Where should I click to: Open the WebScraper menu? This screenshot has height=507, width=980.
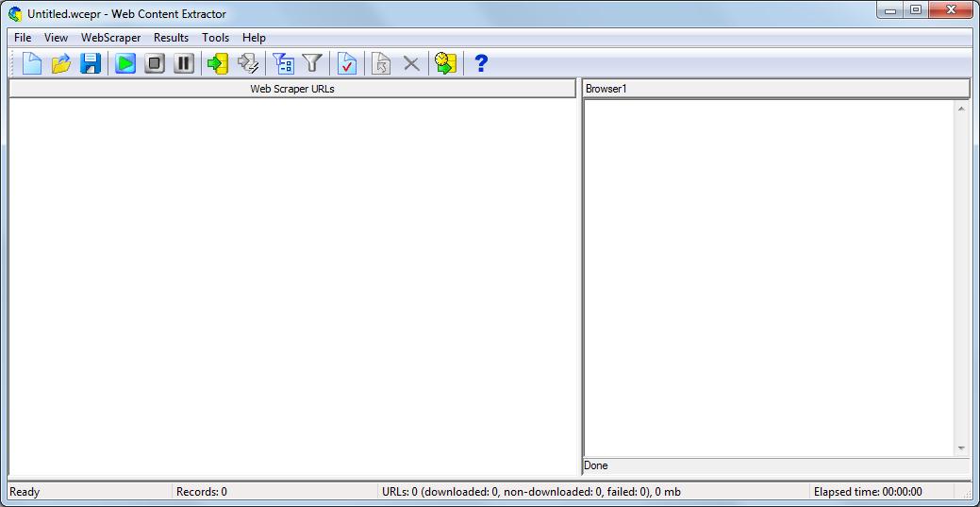(111, 38)
